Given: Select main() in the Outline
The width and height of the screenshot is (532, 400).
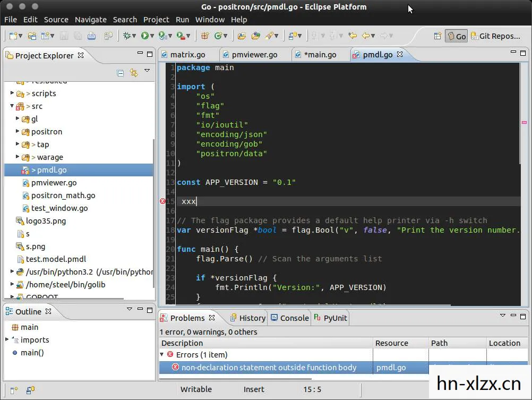Looking at the screenshot, I should click(x=32, y=353).
